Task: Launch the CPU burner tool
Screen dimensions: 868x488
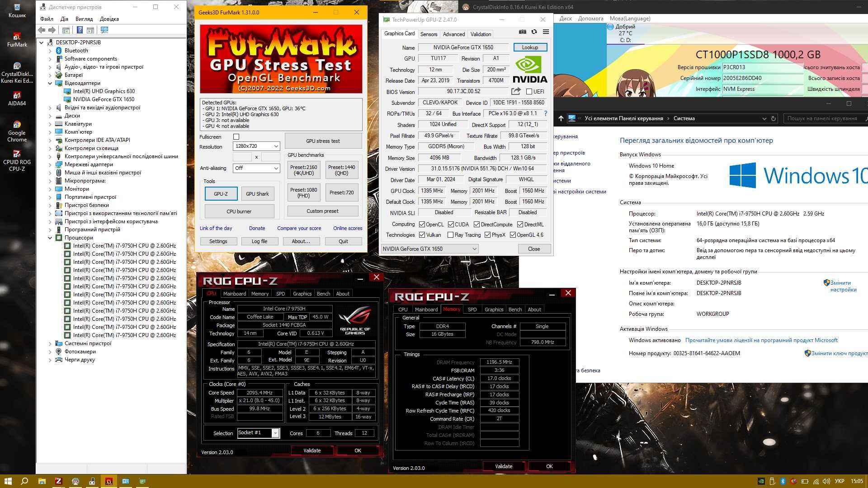Action: 239,211
